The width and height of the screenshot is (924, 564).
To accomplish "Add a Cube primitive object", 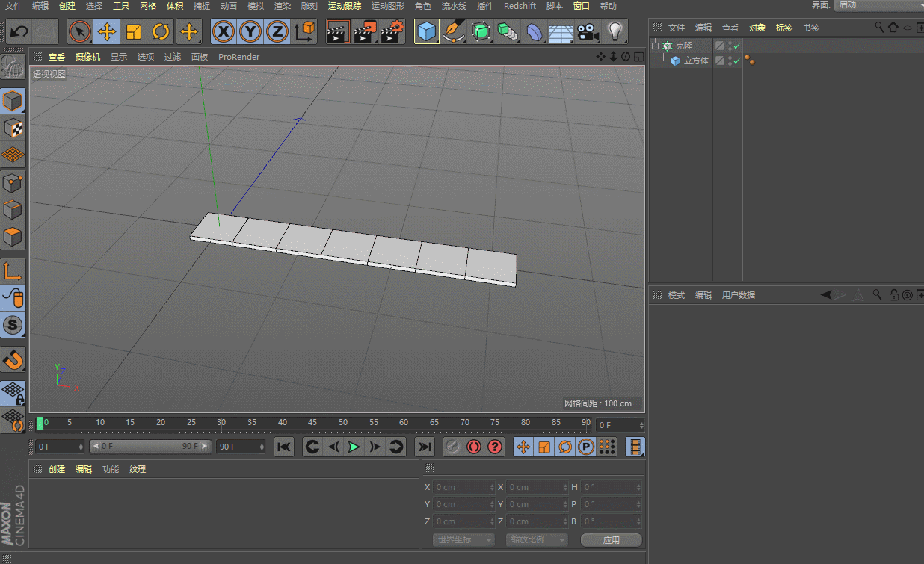I will 426,32.
